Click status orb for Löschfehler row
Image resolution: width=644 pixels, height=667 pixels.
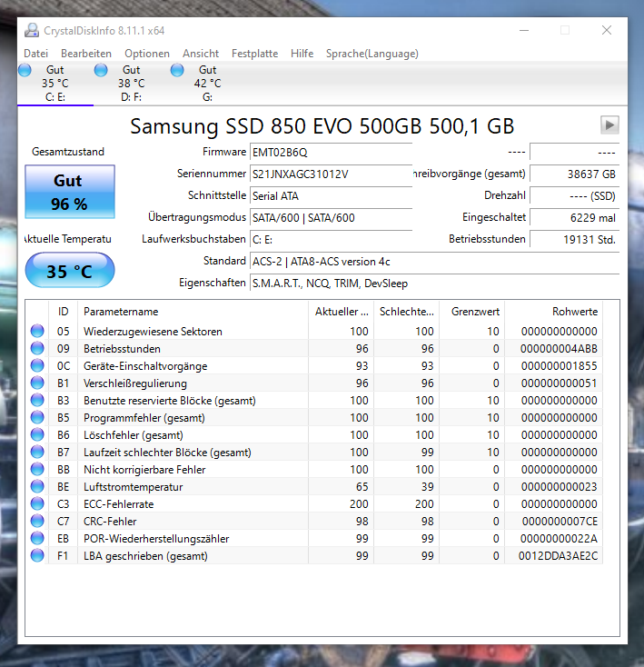tap(37, 434)
